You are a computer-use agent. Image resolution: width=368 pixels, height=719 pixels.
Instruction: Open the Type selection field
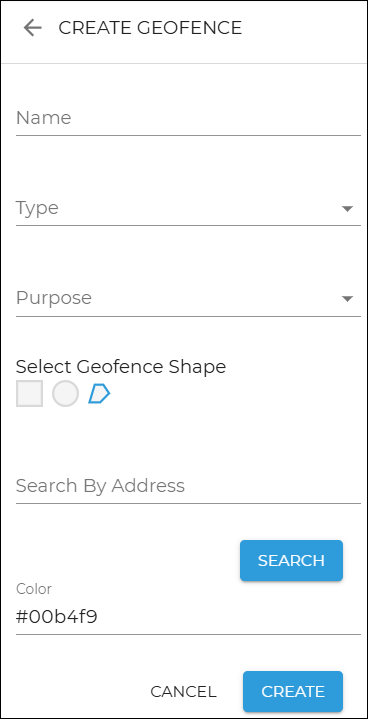click(188, 209)
